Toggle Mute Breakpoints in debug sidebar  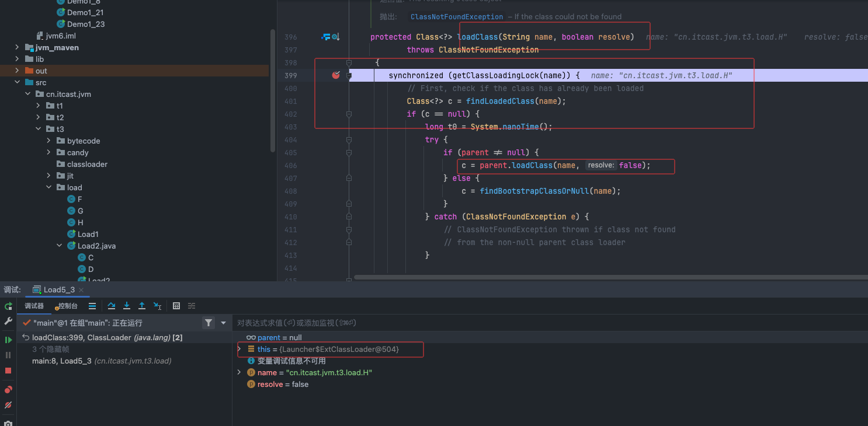(x=8, y=405)
